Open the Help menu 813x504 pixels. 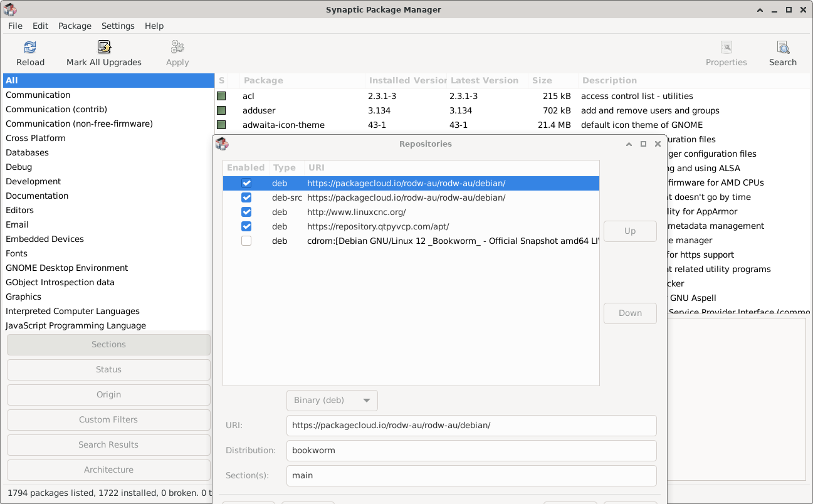pos(154,26)
